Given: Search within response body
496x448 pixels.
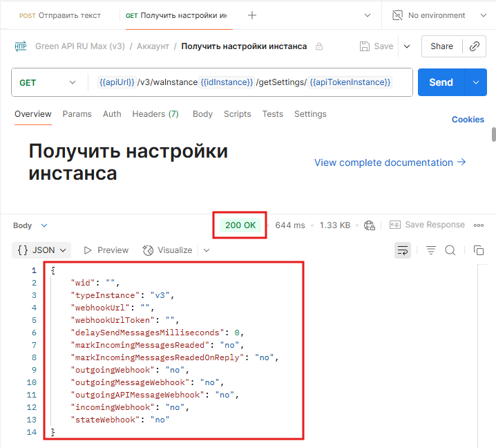Looking at the screenshot, I should pyautogui.click(x=450, y=250).
